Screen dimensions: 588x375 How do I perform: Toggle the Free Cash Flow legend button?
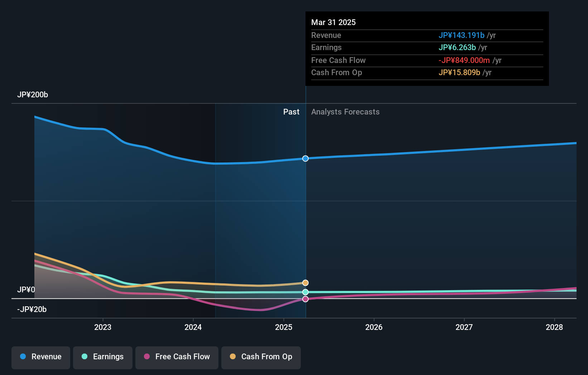pos(177,357)
